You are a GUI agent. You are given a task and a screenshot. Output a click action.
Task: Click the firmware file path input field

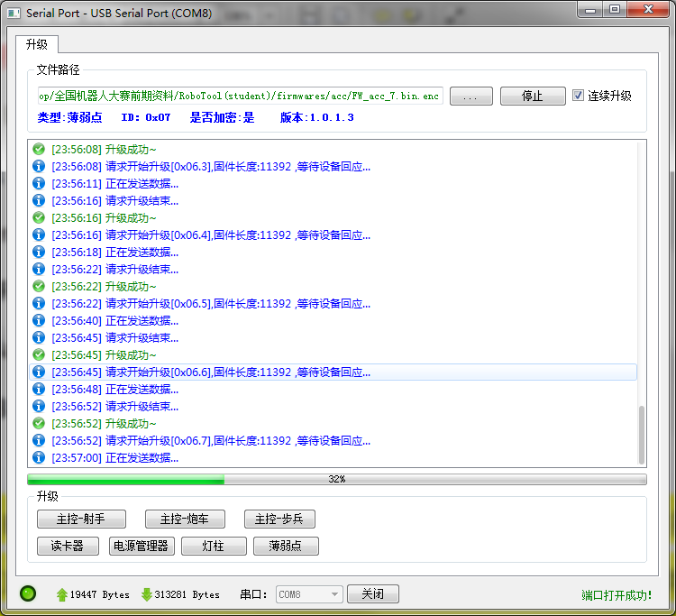[240, 96]
